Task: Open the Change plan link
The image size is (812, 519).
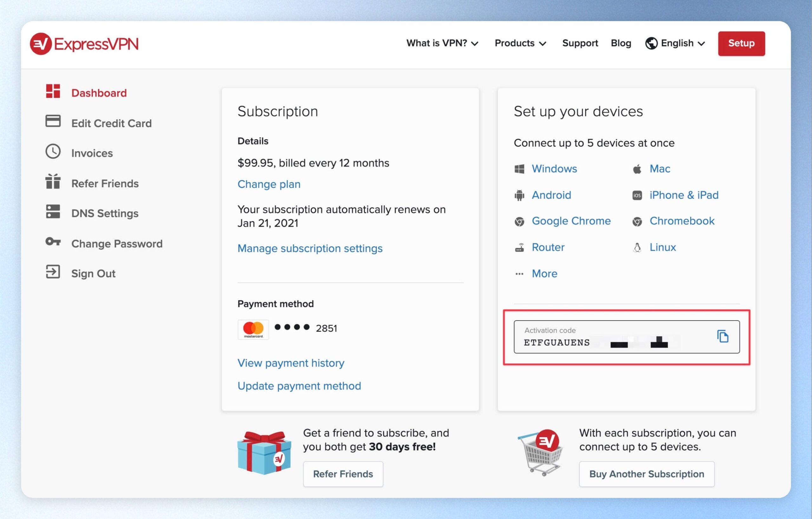Action: click(x=269, y=184)
